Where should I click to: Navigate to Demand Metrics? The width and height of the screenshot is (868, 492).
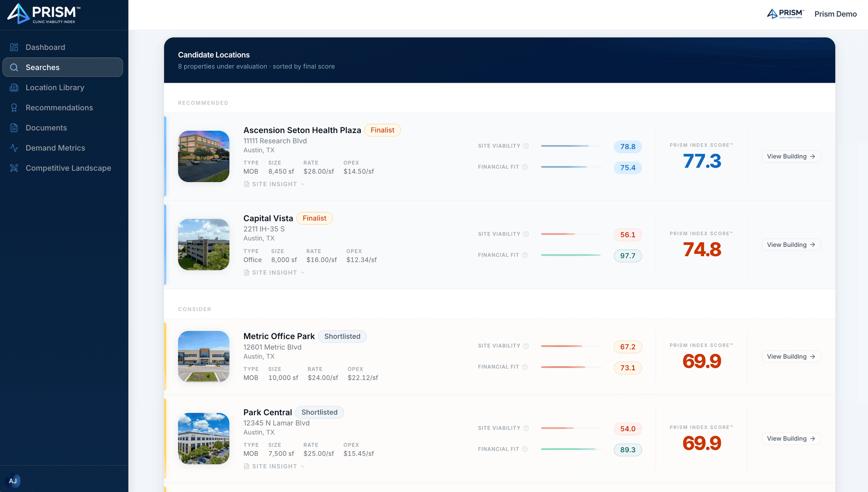point(63,148)
